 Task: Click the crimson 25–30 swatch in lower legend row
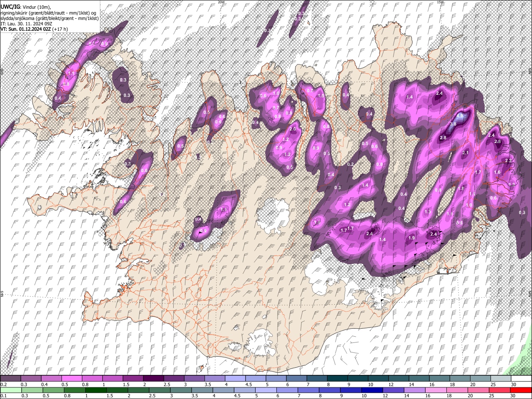pyautogui.click(x=500, y=390)
